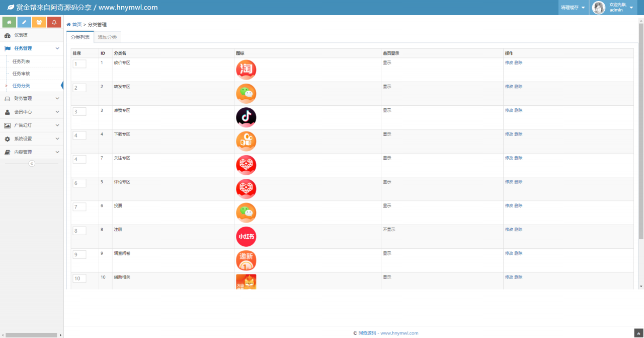Click the blue pencil shortcut button
This screenshot has height=338, width=644.
click(x=24, y=22)
